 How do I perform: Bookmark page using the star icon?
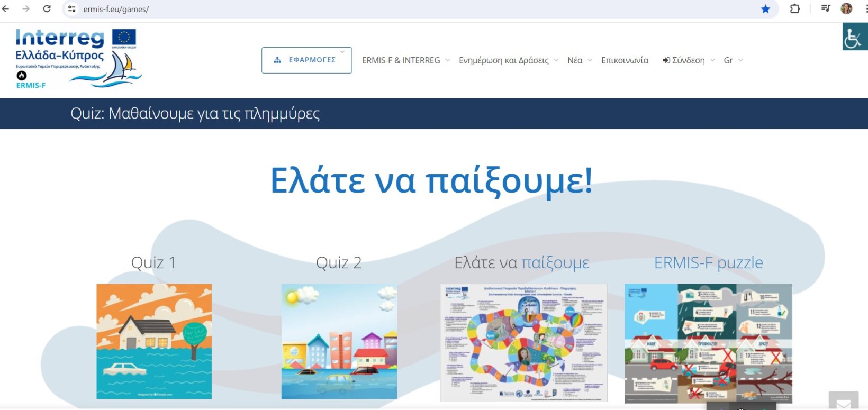[x=765, y=9]
